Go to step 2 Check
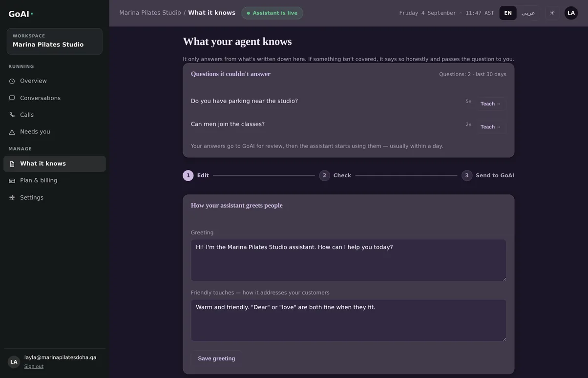The height and width of the screenshot is (378, 588). 335,175
